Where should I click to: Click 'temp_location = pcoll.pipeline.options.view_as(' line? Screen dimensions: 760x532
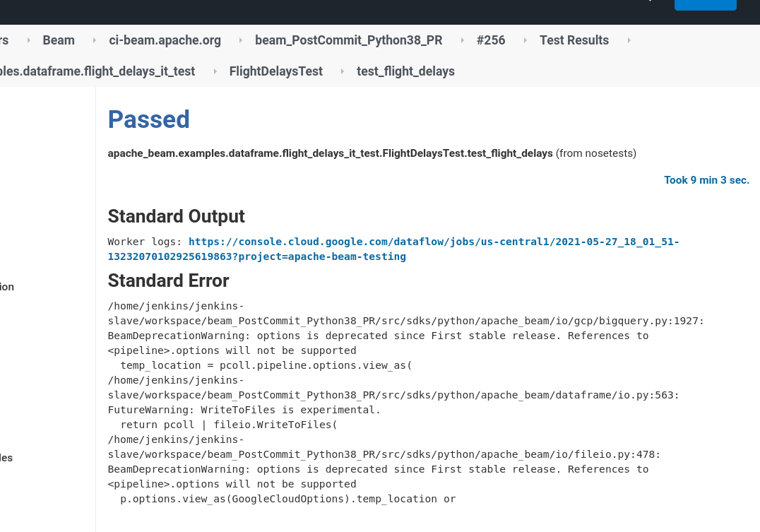coord(266,365)
